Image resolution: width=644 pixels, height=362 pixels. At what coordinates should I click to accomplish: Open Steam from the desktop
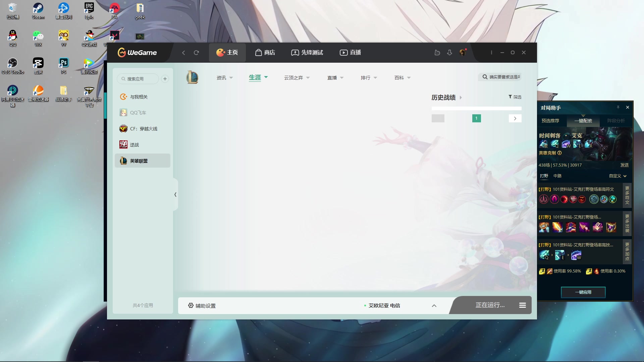pyautogui.click(x=38, y=11)
